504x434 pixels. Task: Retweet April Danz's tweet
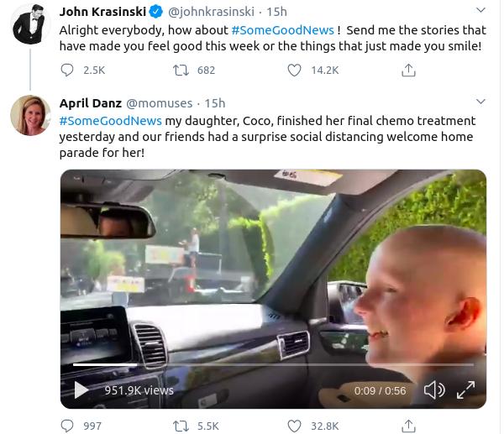coord(181,426)
